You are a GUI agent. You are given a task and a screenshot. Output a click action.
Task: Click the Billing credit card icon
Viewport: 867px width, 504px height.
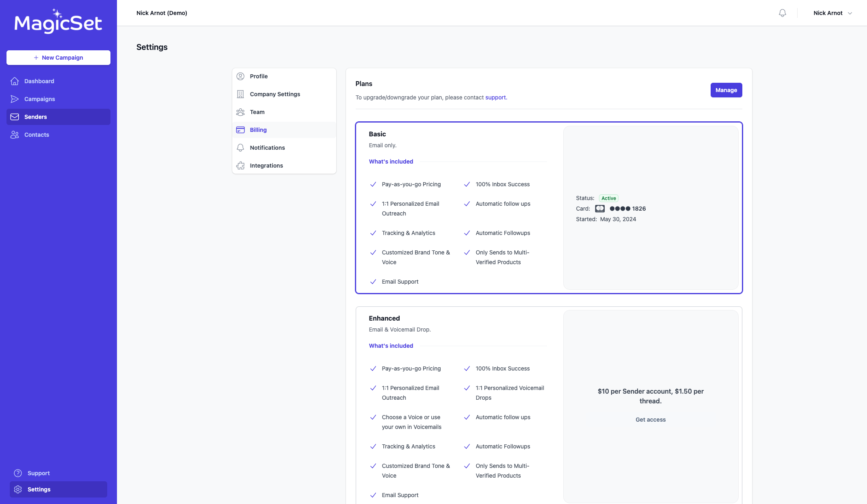[240, 130]
